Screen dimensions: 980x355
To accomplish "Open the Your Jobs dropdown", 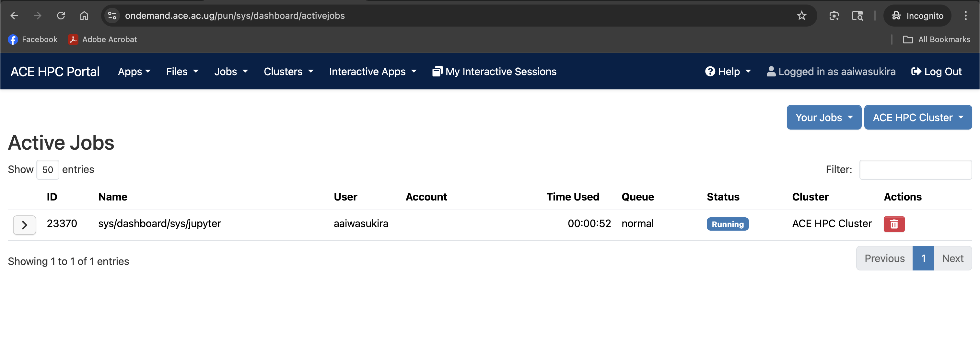I will (x=824, y=118).
